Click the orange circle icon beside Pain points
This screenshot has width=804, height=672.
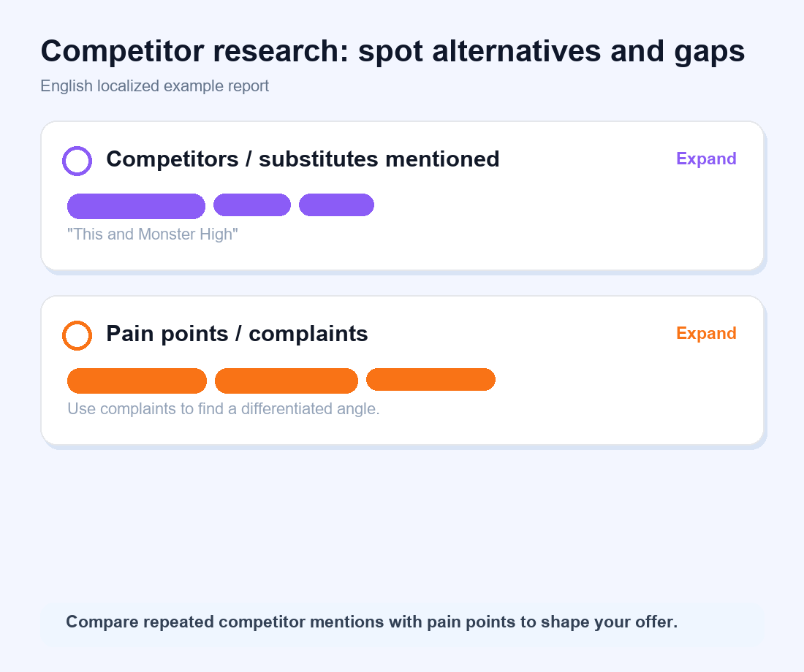pos(77,335)
